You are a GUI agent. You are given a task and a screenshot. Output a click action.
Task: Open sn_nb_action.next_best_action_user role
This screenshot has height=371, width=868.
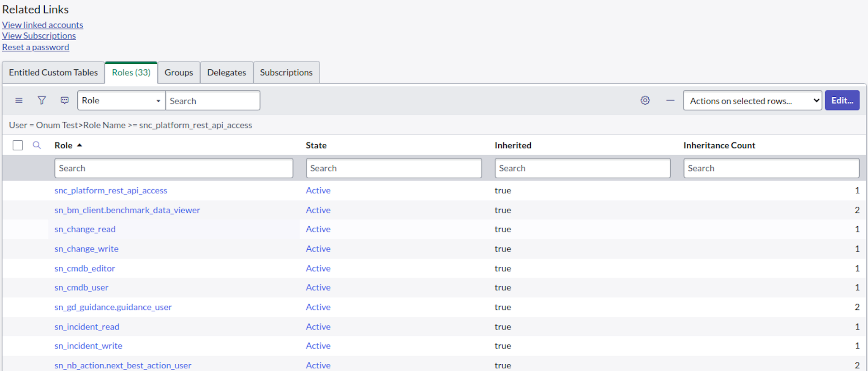(123, 365)
